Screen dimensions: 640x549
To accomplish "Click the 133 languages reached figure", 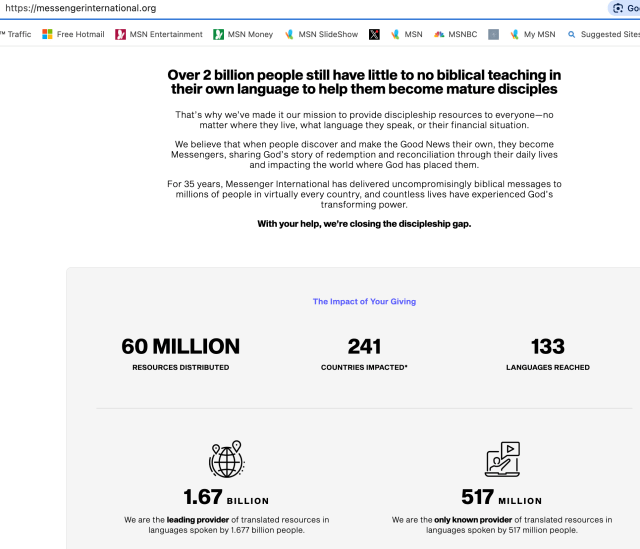I will (548, 347).
